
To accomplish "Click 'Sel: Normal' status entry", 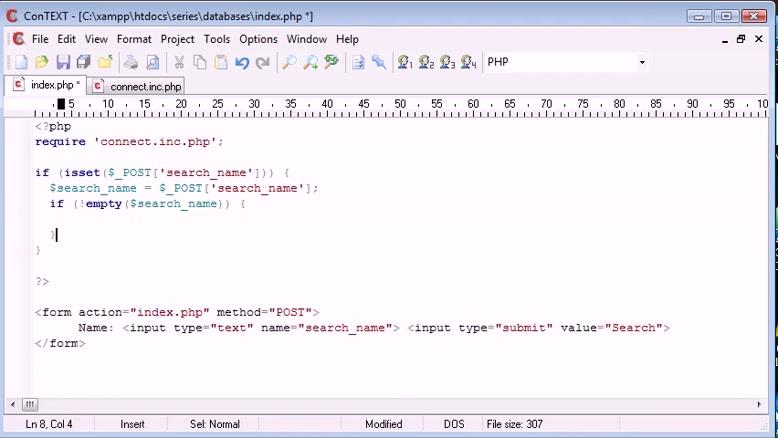I will (x=215, y=424).
